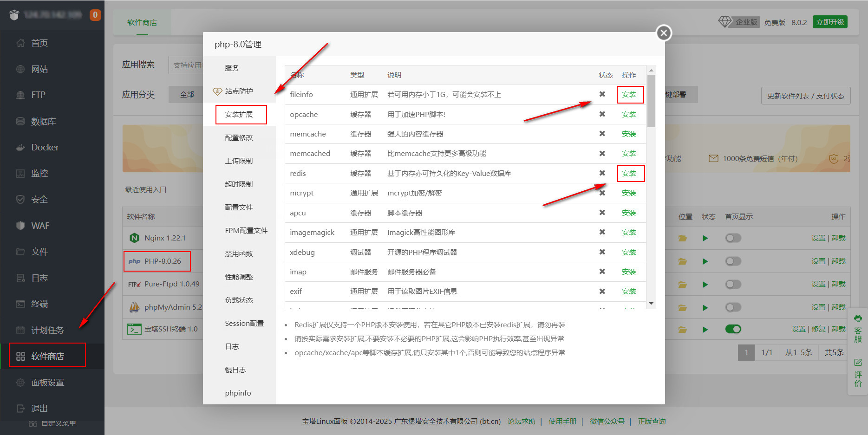Click the folder icon in Nginx row
The width and height of the screenshot is (868, 435).
click(682, 238)
